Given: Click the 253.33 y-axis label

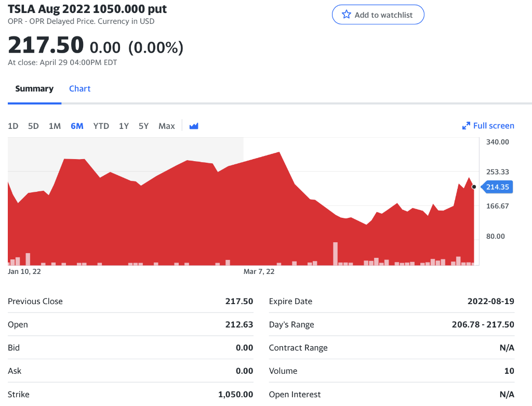Looking at the screenshot, I should (497, 172).
